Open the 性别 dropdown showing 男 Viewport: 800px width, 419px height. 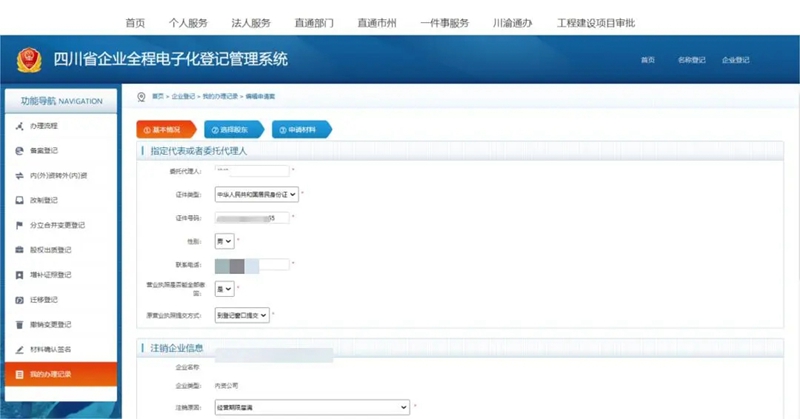[x=224, y=241]
